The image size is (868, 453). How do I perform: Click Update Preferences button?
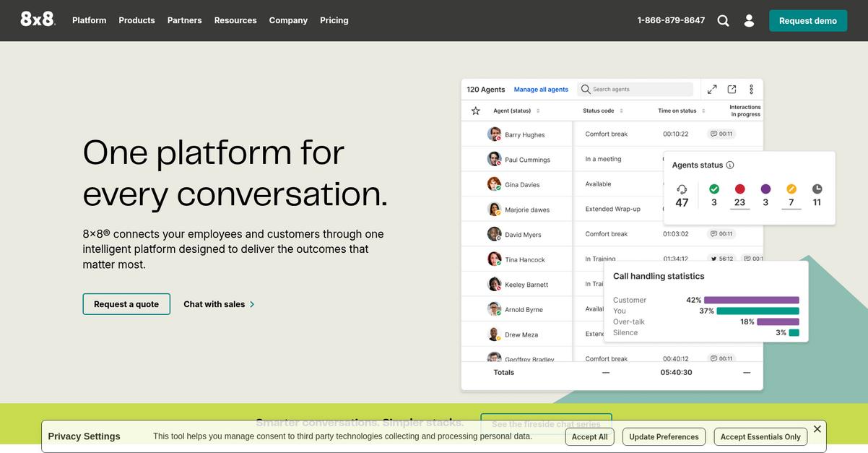point(664,436)
